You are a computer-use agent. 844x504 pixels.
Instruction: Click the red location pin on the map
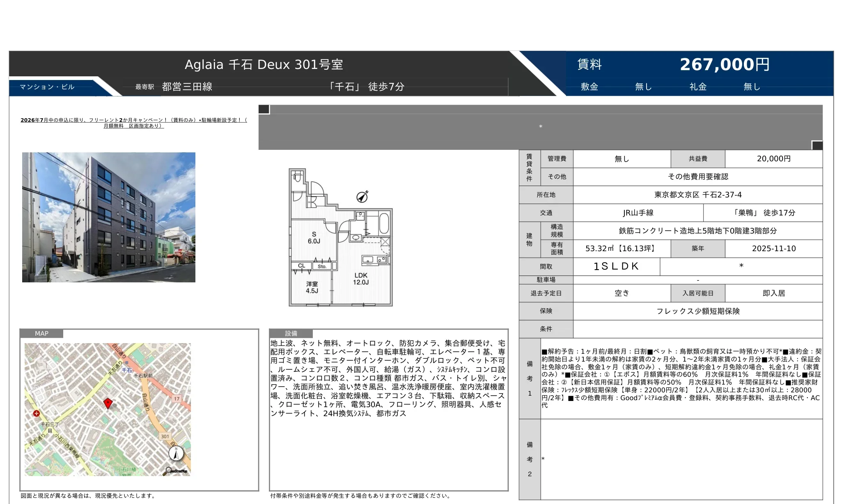tap(108, 403)
